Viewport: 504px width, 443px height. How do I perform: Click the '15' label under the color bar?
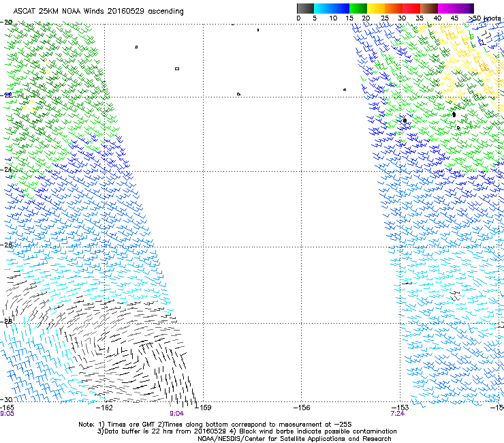click(x=349, y=18)
